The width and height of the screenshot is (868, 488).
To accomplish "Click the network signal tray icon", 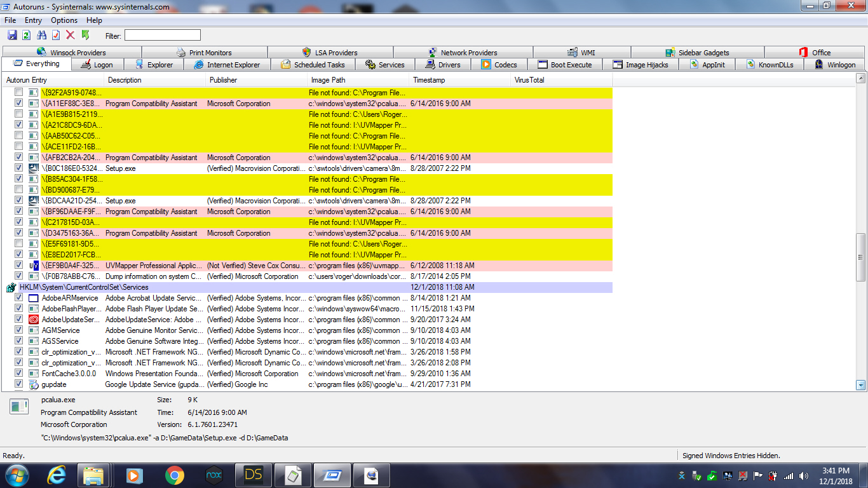I will tap(789, 475).
